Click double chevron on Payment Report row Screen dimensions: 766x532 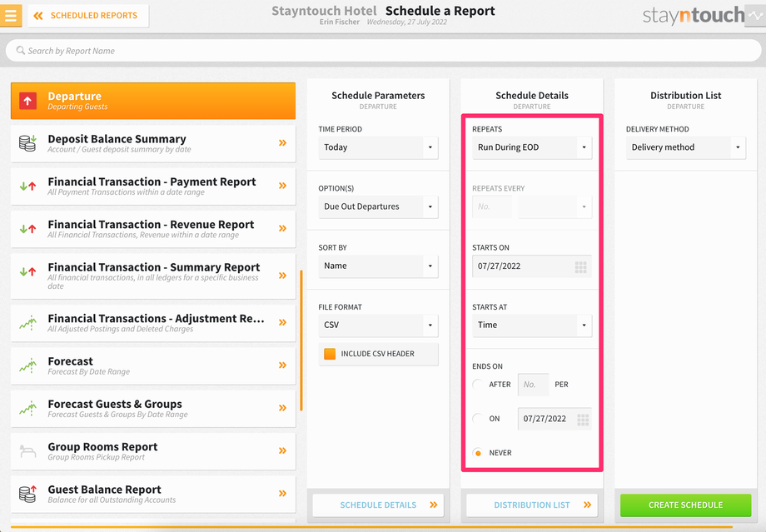[x=282, y=186]
